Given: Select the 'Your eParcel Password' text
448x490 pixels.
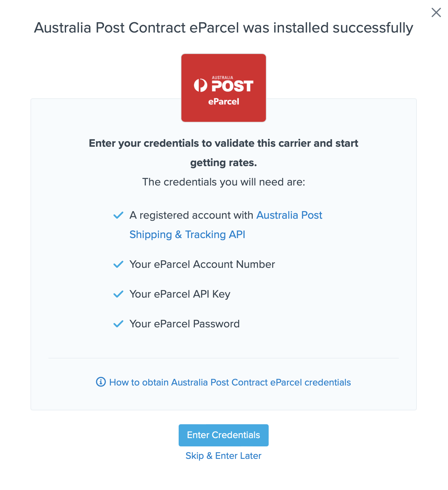Looking at the screenshot, I should 185,324.
